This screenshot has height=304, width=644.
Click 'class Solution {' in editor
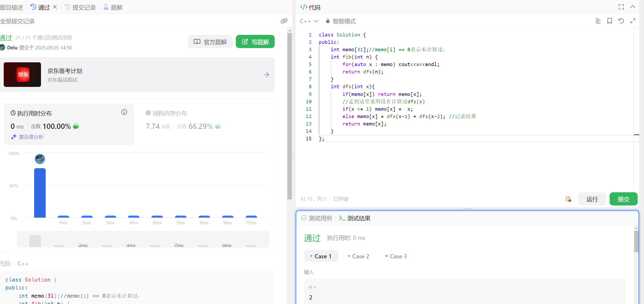342,35
